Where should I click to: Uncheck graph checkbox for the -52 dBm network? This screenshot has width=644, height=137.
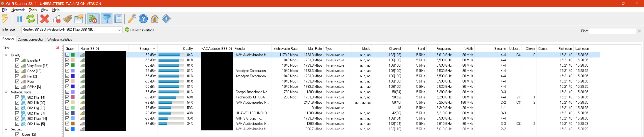pos(67,55)
